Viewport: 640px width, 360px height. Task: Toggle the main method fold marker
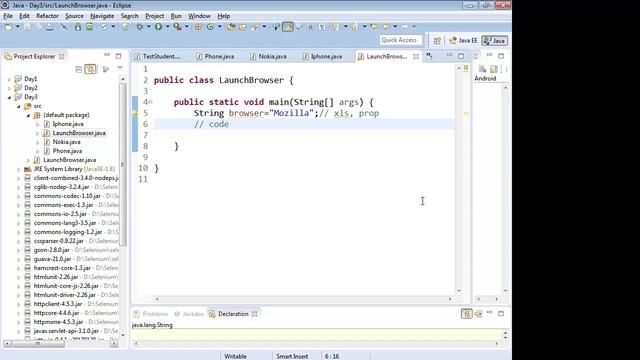150,102
